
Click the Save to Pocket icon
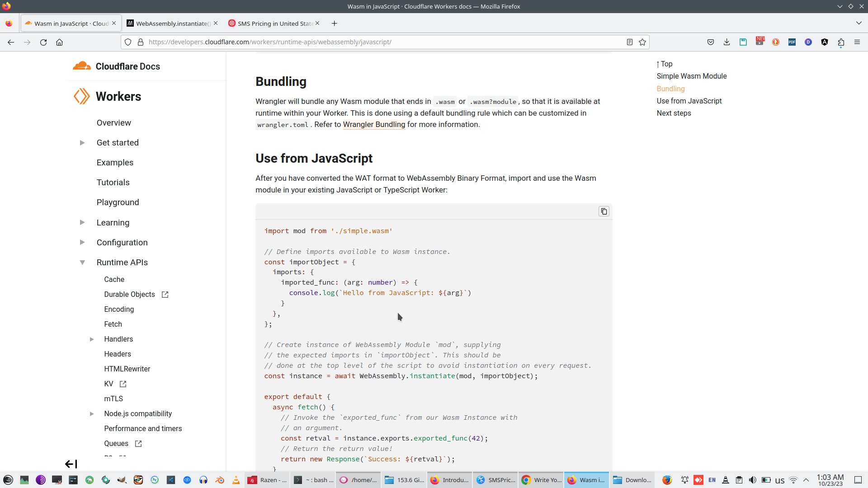pos(710,42)
